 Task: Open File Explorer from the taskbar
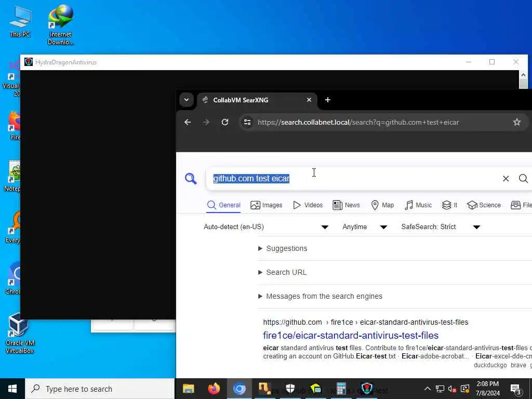coord(188,389)
